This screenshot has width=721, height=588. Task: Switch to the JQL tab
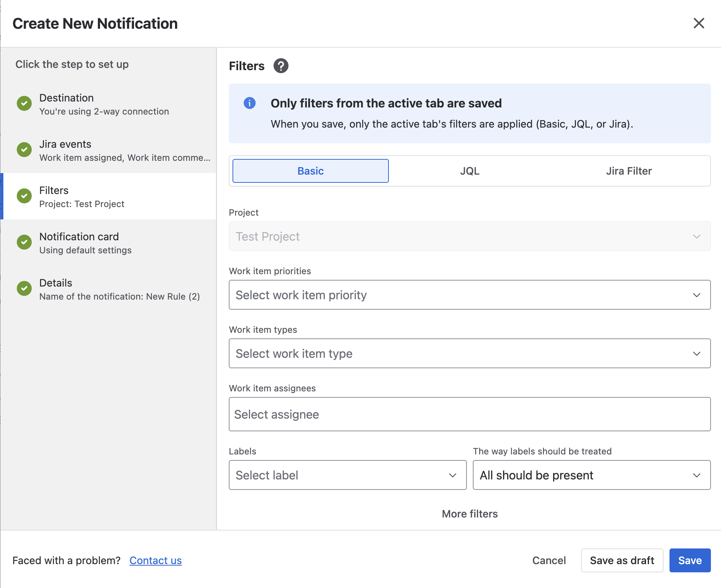[x=469, y=171]
